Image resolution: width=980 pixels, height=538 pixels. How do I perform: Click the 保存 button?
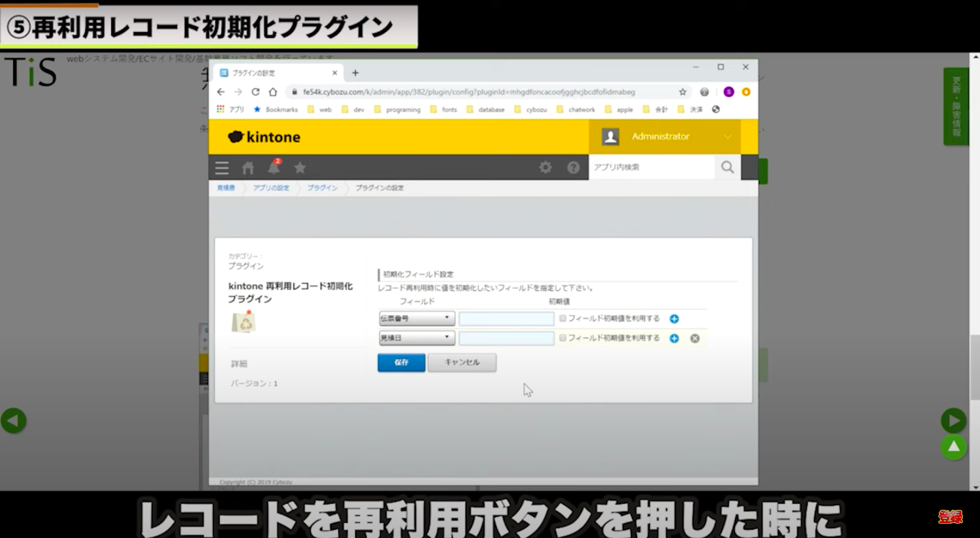(402, 363)
